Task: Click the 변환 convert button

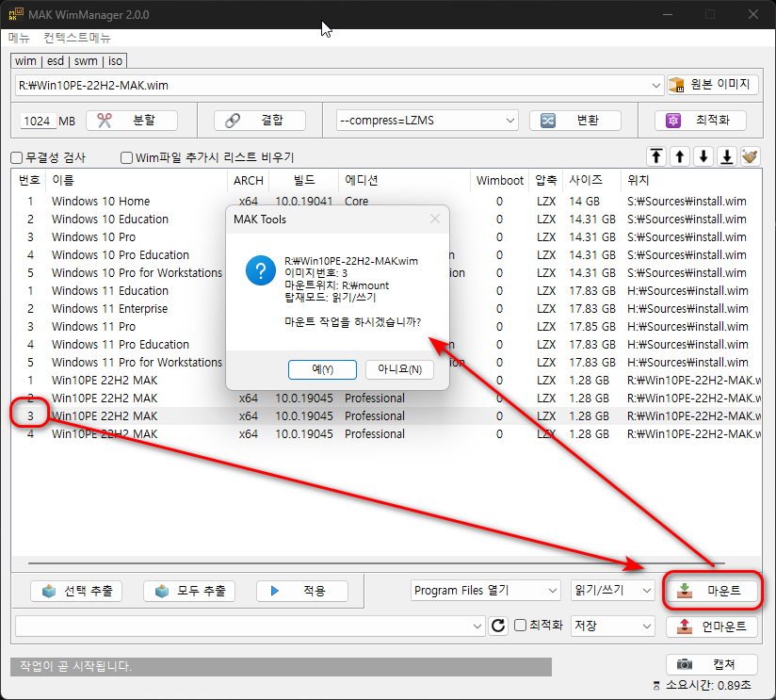Action: coord(575,121)
